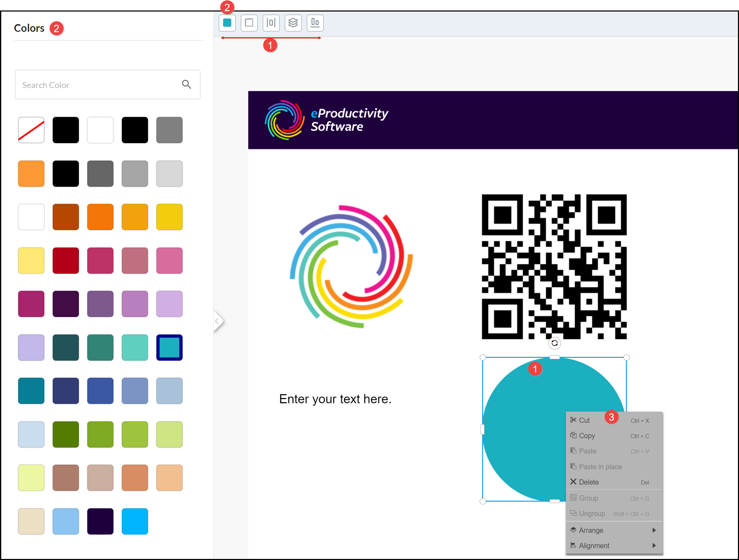Click the search magnifier icon
The height and width of the screenshot is (560, 739).
coord(186,84)
